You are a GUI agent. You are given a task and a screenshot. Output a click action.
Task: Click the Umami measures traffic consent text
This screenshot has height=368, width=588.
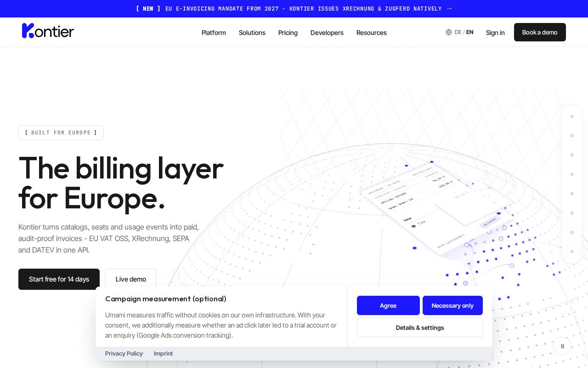(x=221, y=325)
